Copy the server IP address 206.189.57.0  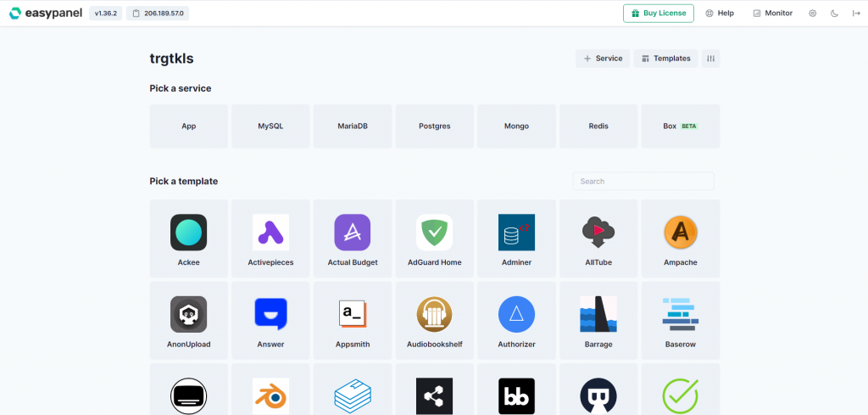click(x=157, y=14)
